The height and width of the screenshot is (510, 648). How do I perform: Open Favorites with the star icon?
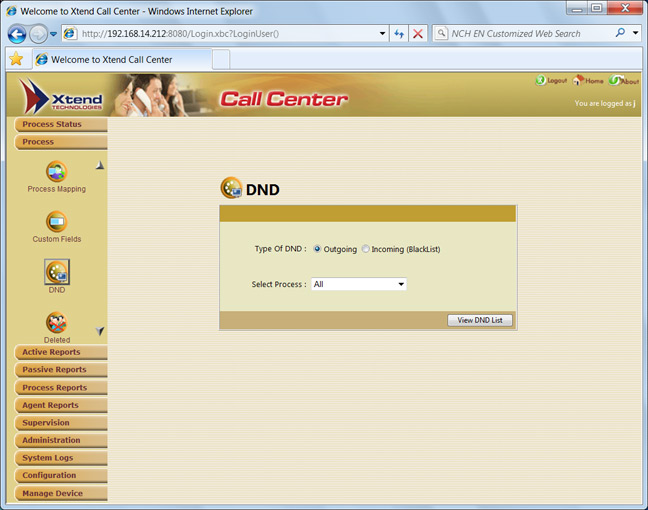(x=16, y=59)
